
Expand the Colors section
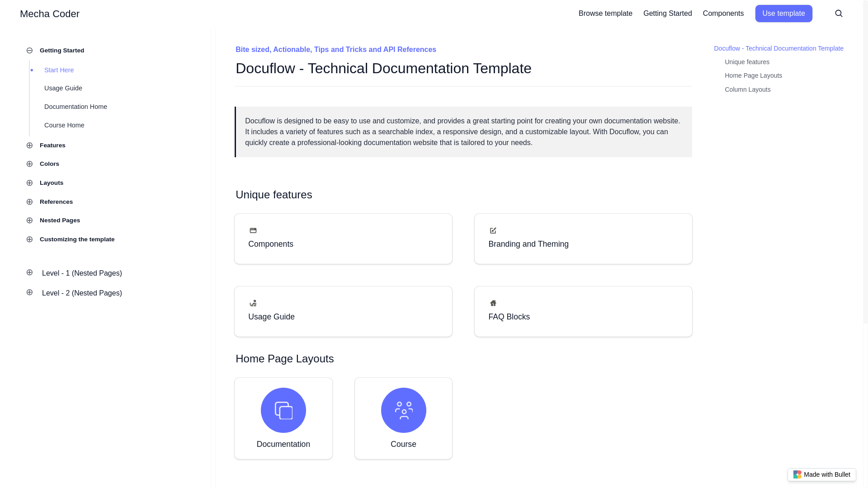coord(29,164)
